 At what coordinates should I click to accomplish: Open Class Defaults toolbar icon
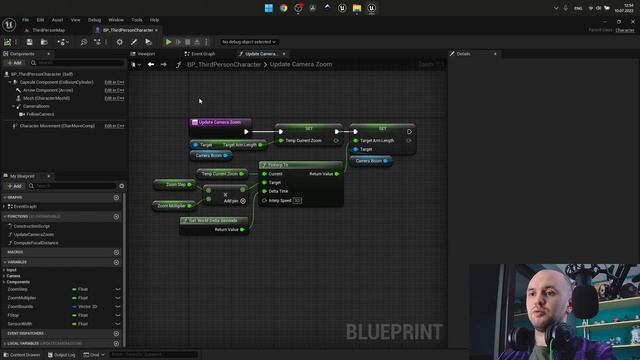134,42
